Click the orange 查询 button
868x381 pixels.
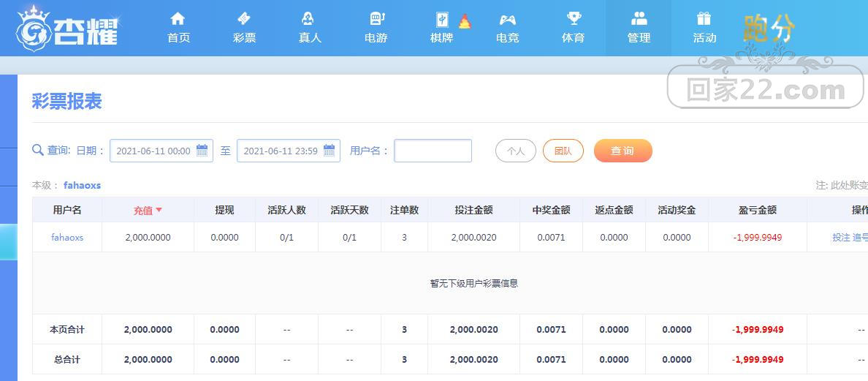tap(623, 151)
